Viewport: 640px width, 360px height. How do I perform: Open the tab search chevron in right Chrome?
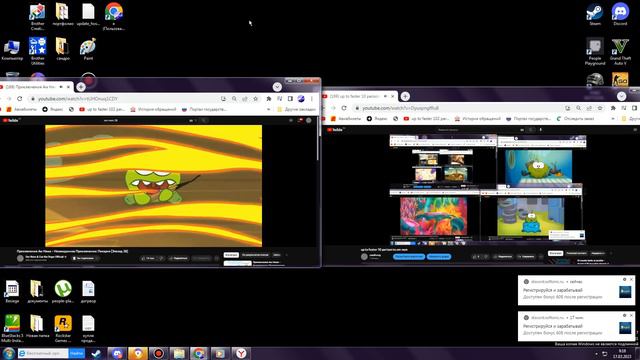point(621,96)
